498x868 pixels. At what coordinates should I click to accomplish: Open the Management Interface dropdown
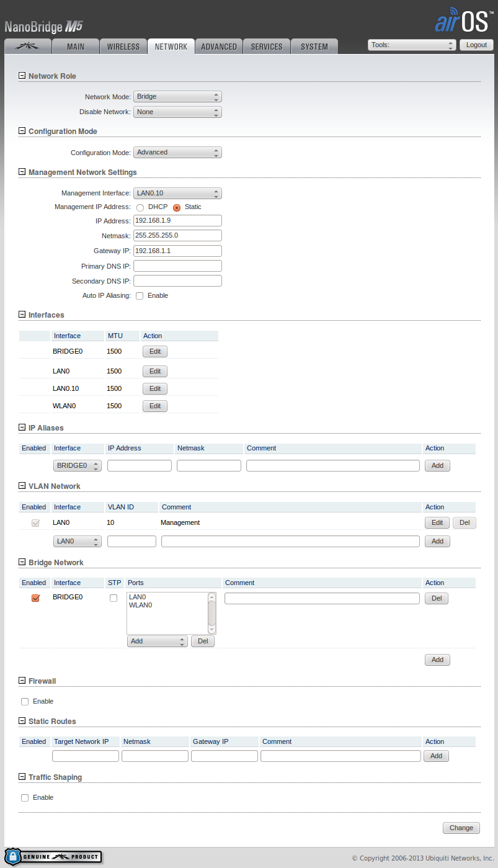click(177, 194)
